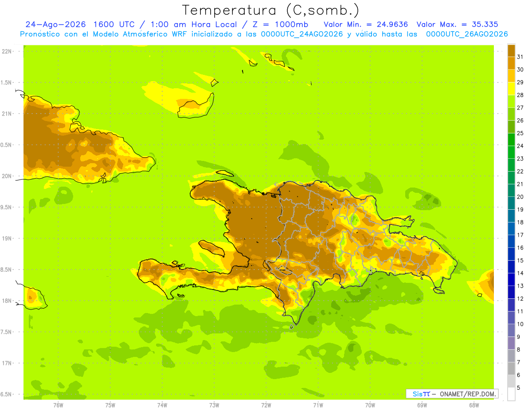Image resolution: width=532 pixels, height=411 pixels.
Task: Pick the yellow legend swatch between 28 and 29
Action: tap(511, 89)
